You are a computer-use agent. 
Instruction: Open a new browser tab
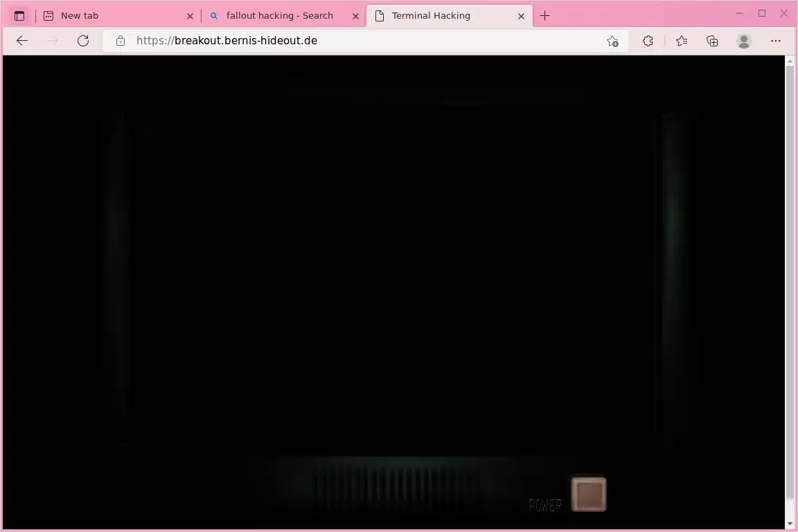tap(544, 16)
